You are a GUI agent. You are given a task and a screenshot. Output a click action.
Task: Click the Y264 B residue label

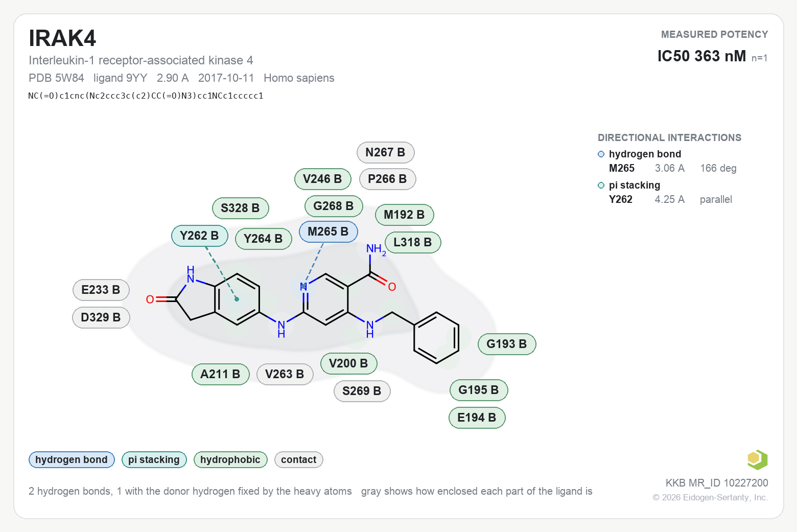coord(263,239)
